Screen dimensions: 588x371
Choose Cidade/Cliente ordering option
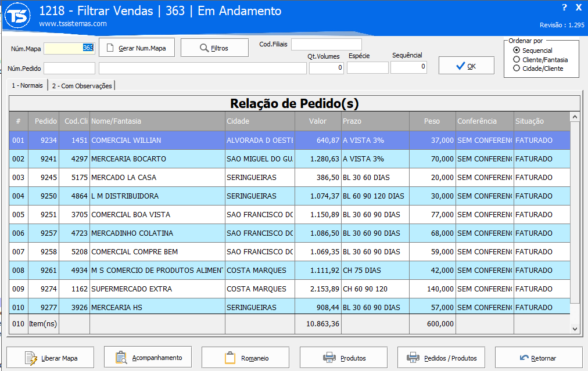coord(517,68)
